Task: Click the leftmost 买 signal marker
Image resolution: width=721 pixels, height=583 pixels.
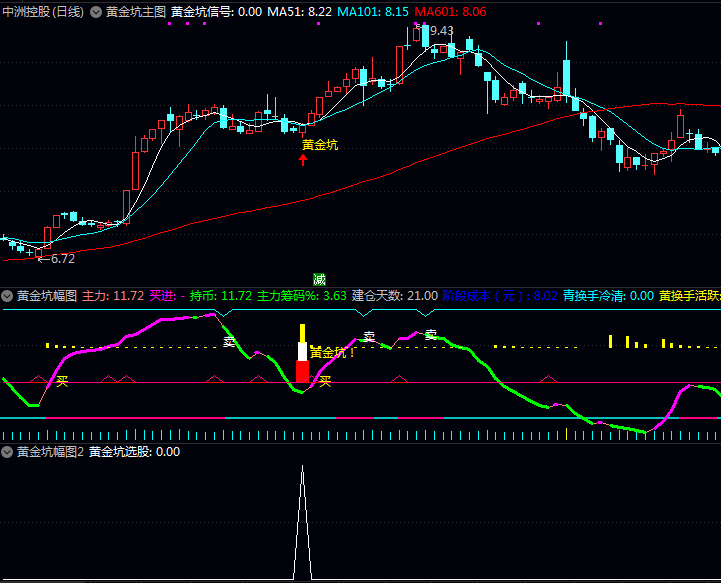Action: tap(62, 381)
